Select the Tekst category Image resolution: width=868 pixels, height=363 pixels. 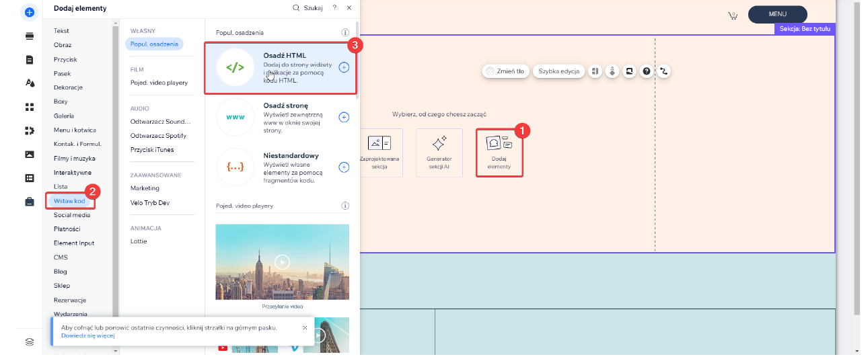[x=61, y=31]
